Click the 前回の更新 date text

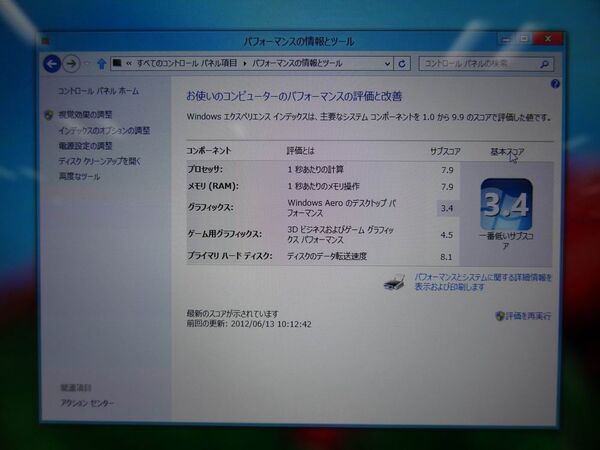[x=249, y=324]
